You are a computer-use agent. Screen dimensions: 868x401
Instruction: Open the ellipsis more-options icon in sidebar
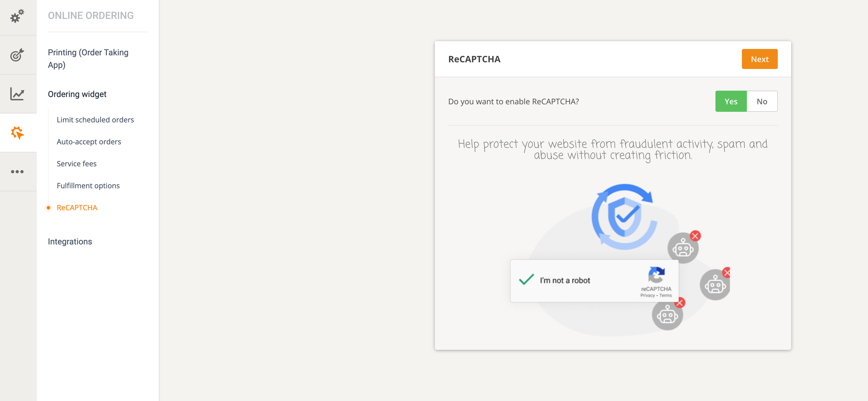click(18, 171)
